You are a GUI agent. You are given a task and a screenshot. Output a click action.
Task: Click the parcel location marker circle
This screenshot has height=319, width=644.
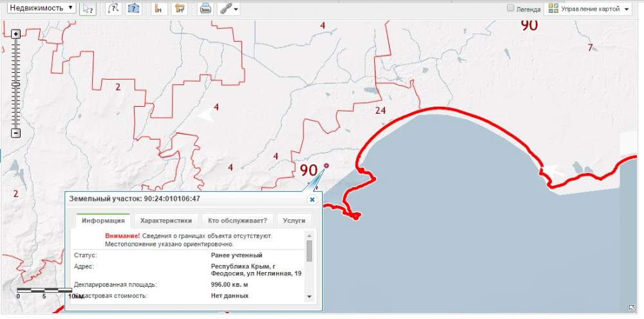click(327, 165)
